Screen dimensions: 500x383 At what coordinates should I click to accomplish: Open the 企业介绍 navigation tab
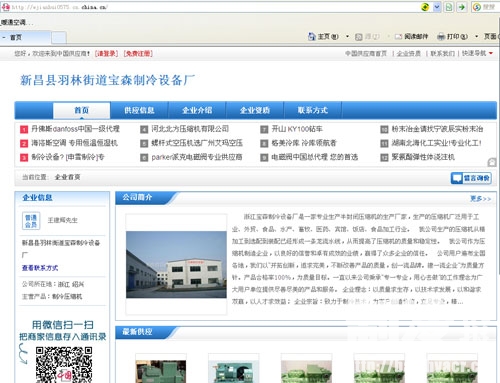[x=197, y=110]
